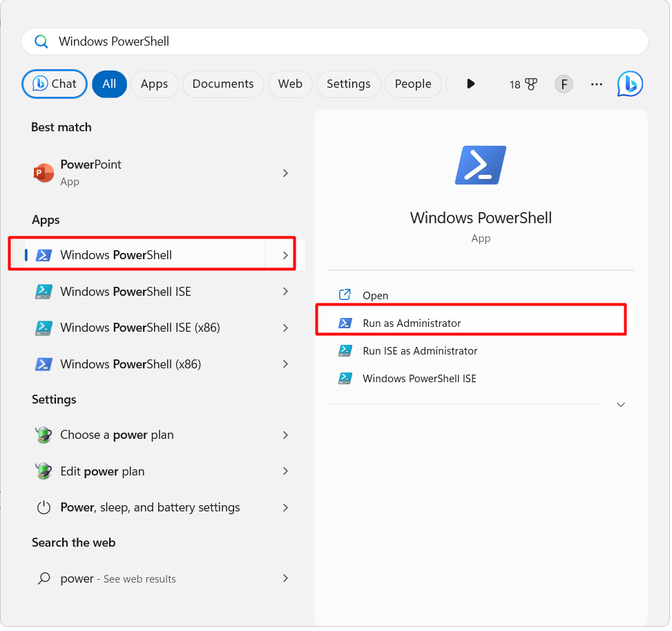Click the Bing Chat icon at top right

629,84
